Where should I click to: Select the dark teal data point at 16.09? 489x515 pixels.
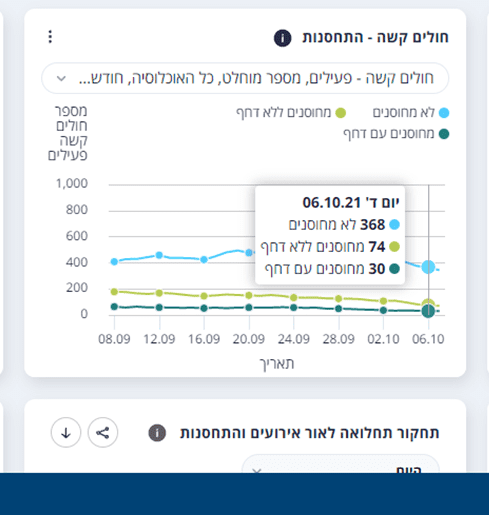[x=204, y=308]
